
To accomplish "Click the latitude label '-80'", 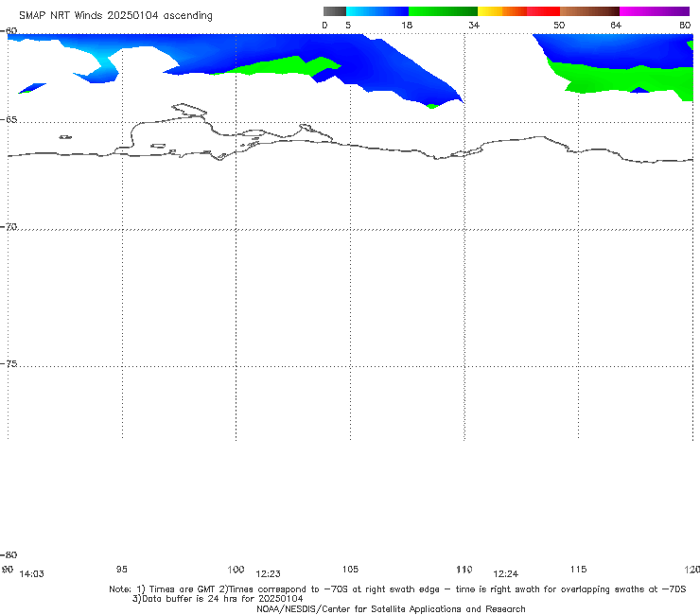I will click(9, 554).
